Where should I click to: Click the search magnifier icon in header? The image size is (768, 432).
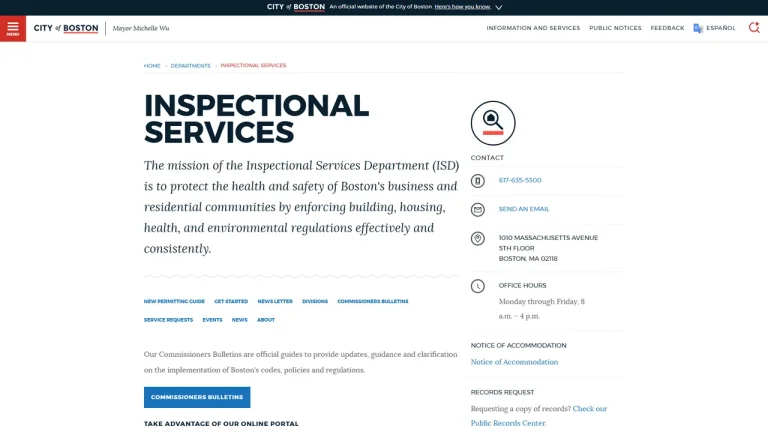click(x=754, y=27)
